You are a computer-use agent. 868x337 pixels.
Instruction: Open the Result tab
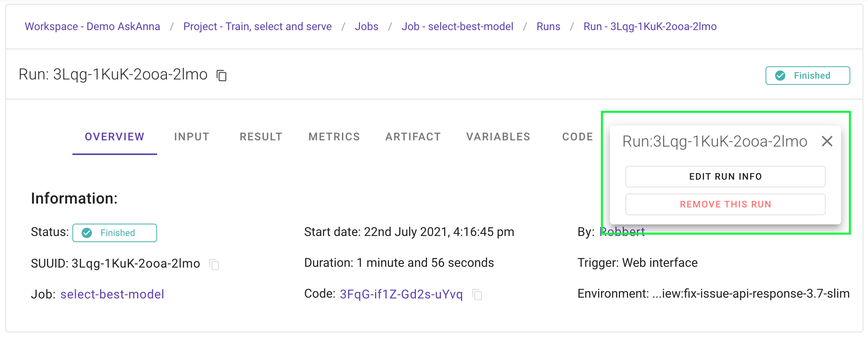coord(261,137)
